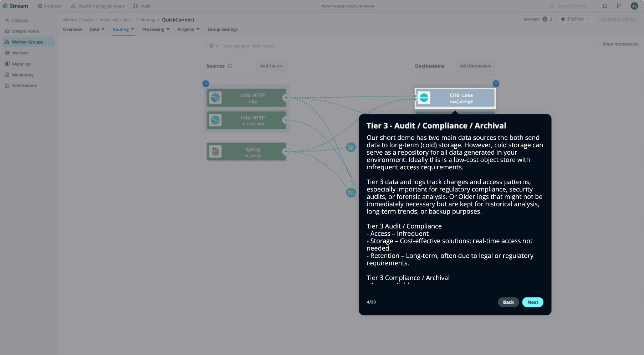The height and width of the screenshot is (355, 644).
Task: Collapse the Cribl Lake destination group chevron
Action: (x=496, y=83)
